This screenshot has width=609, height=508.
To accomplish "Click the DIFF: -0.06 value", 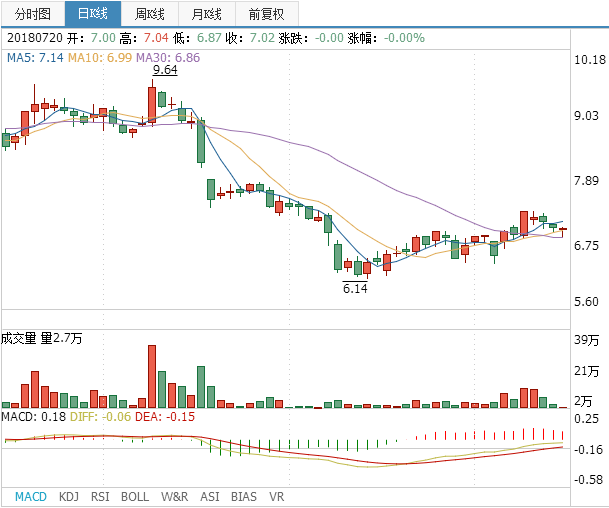I will [101, 417].
